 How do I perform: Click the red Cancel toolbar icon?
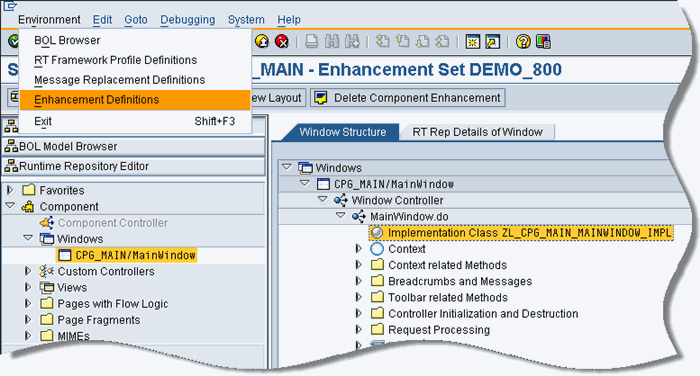282,42
